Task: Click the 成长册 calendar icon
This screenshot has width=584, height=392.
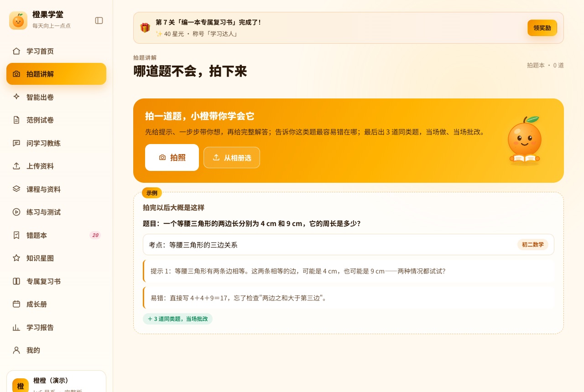Action: point(16,304)
